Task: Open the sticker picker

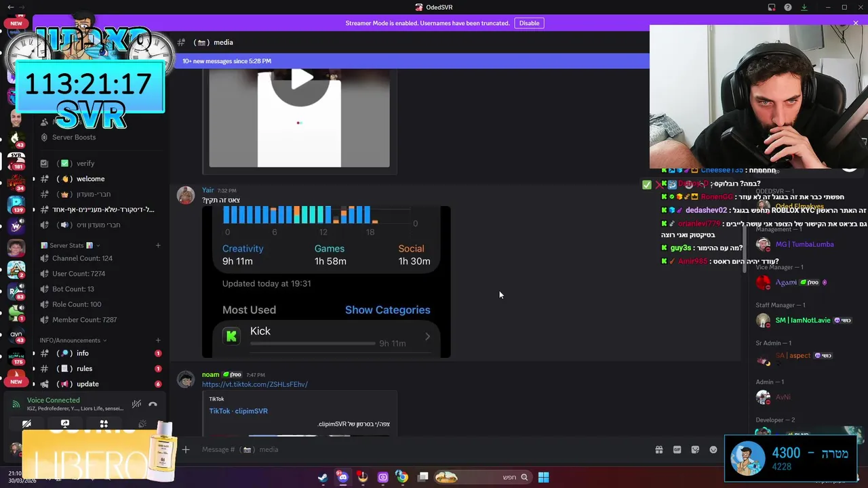Action: (x=695, y=449)
